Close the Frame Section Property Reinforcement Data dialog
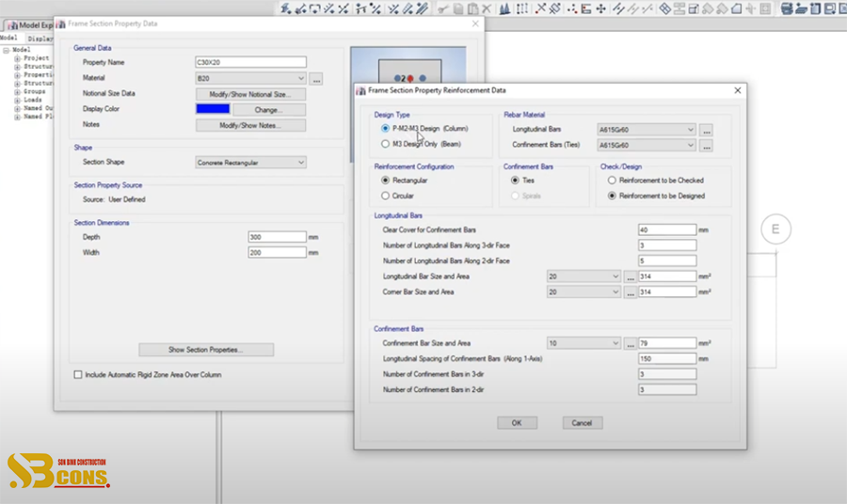847x504 pixels. pos(737,90)
